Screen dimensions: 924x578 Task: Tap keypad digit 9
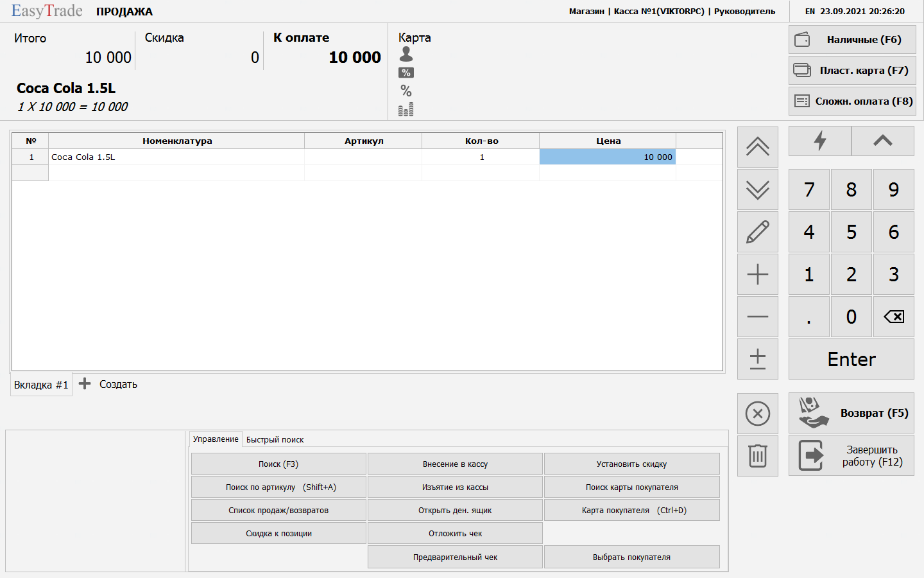894,189
